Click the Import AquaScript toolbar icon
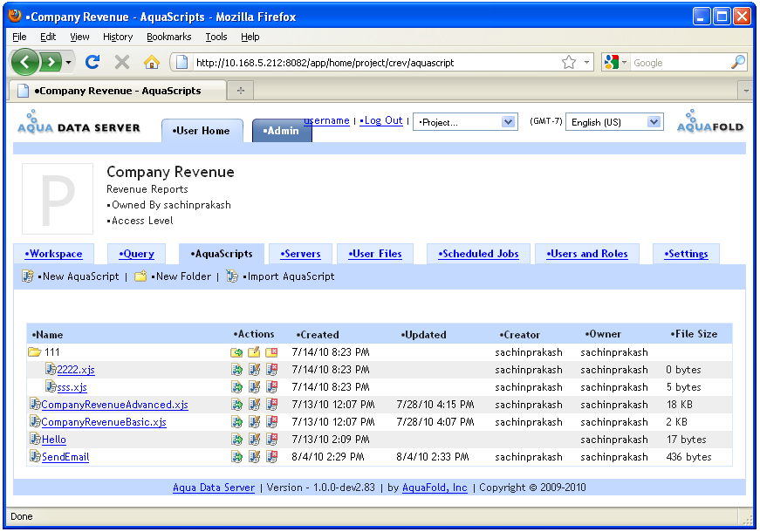Viewport: 760px width, 532px height. tap(233, 276)
